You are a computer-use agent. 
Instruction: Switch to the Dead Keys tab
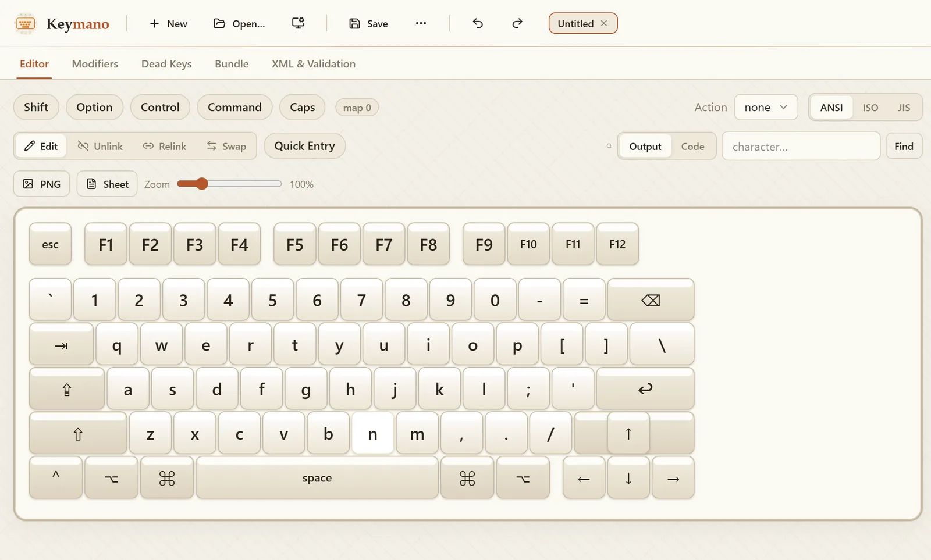pos(166,64)
